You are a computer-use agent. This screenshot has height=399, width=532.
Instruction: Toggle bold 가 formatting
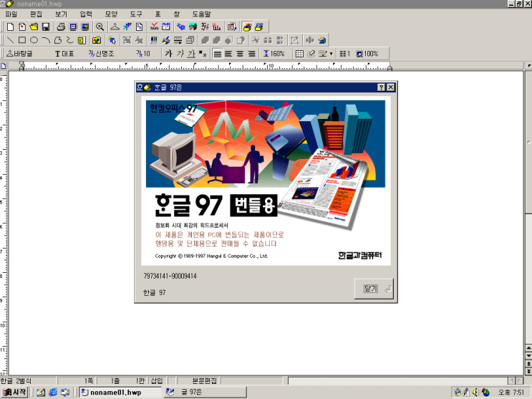pos(169,54)
